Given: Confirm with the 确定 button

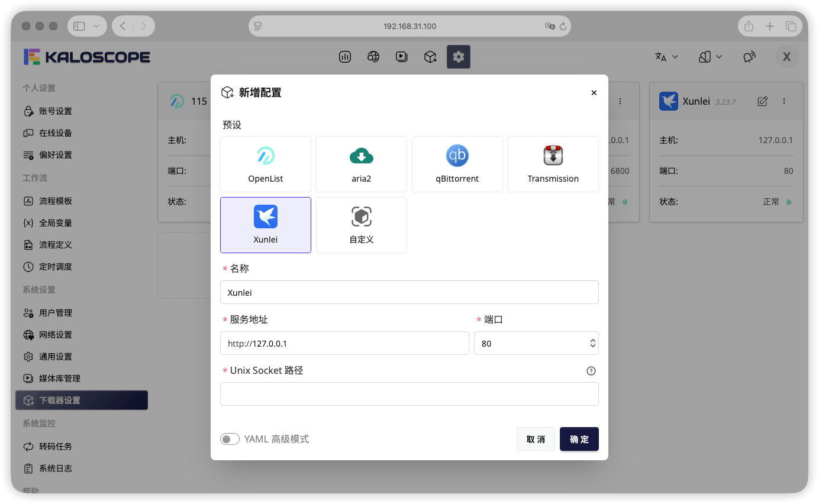Looking at the screenshot, I should tap(579, 439).
